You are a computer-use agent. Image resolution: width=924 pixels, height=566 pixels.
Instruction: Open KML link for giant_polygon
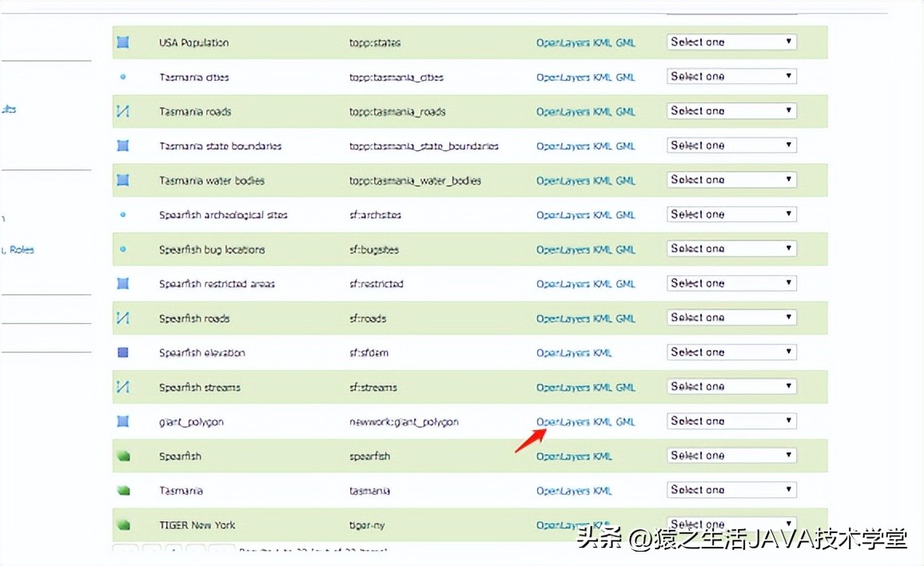pos(602,421)
